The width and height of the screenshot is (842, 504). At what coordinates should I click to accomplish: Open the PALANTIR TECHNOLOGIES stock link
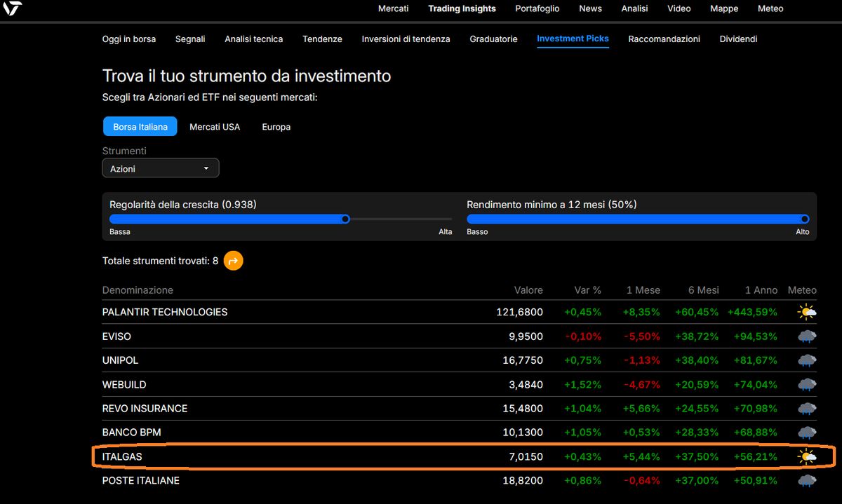click(x=165, y=312)
